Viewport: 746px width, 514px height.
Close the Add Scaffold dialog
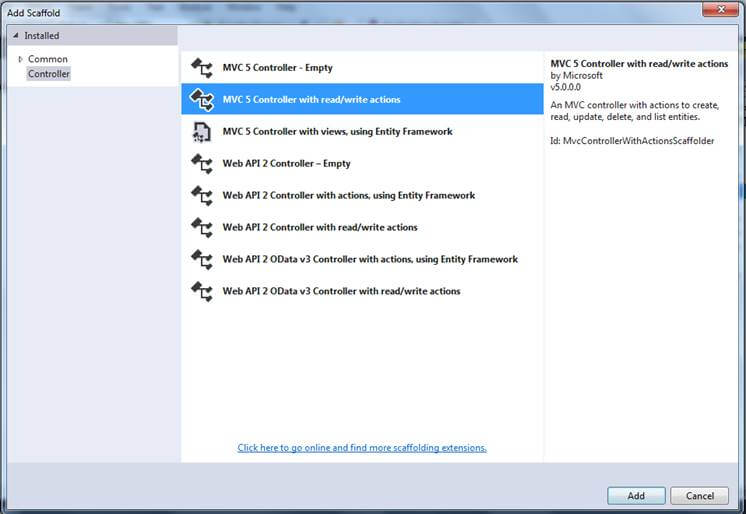721,9
